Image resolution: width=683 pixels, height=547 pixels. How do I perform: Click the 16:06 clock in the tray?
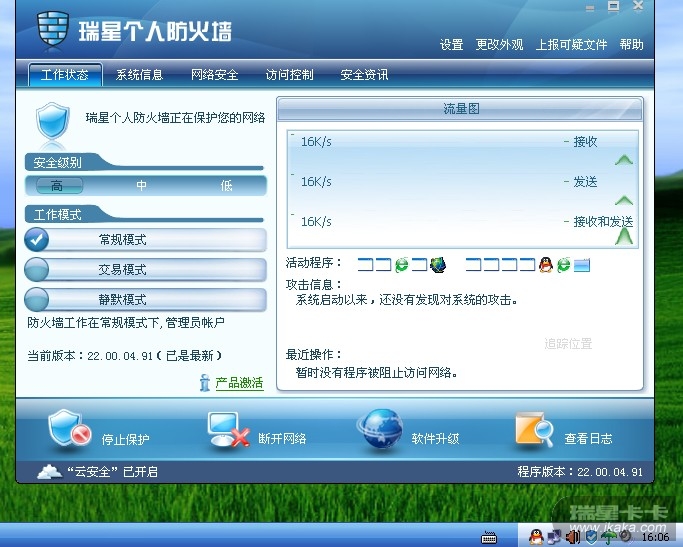click(655, 537)
